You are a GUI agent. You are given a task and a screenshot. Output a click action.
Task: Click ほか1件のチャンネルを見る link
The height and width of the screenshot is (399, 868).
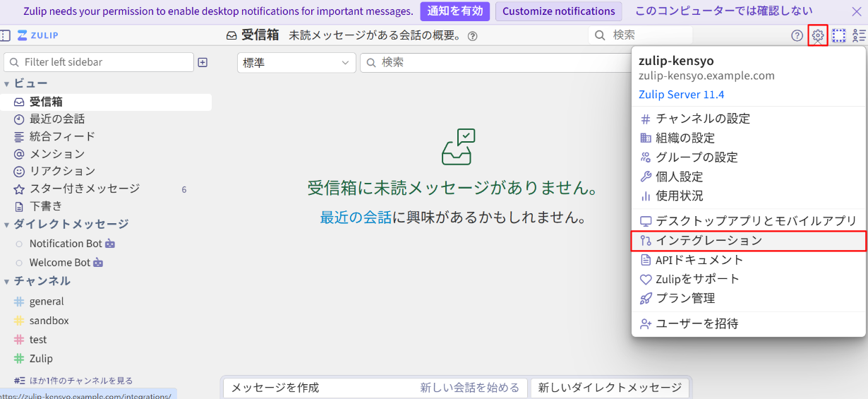pos(80,381)
